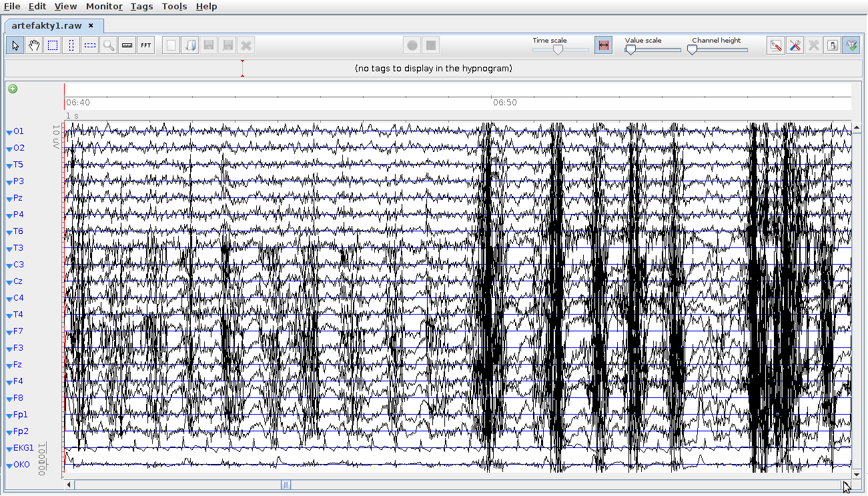Select the arrow pointer tool

pyautogui.click(x=16, y=45)
